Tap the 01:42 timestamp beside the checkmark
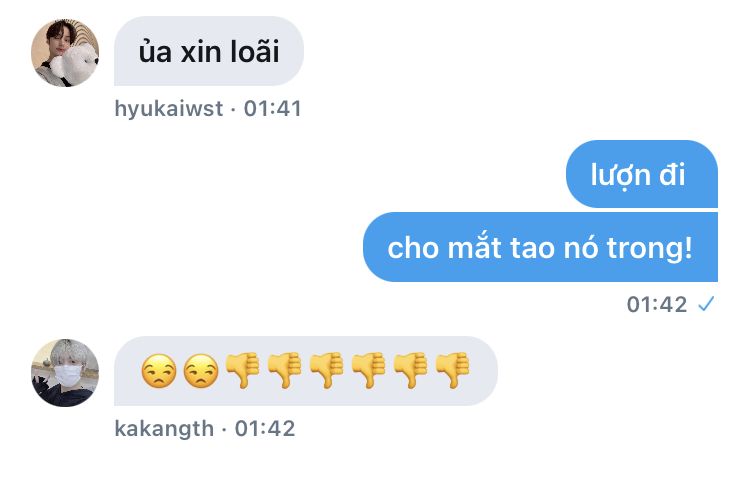Viewport: 750px width, 487px height. [657, 304]
